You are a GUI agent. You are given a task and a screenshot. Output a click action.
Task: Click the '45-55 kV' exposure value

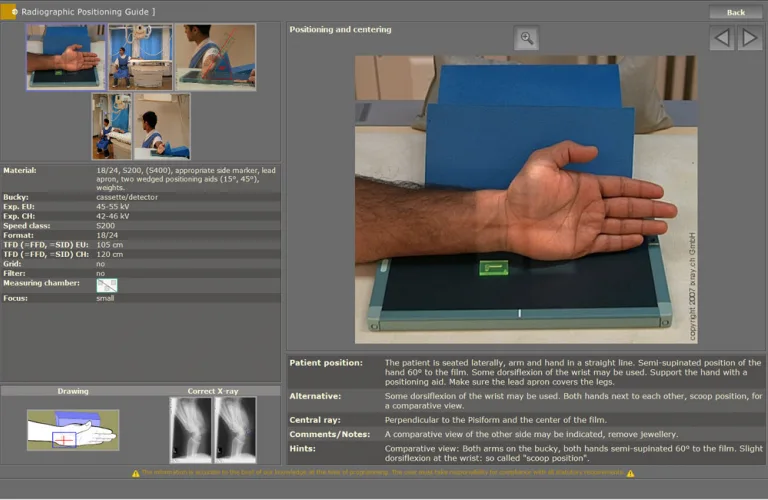(x=113, y=207)
